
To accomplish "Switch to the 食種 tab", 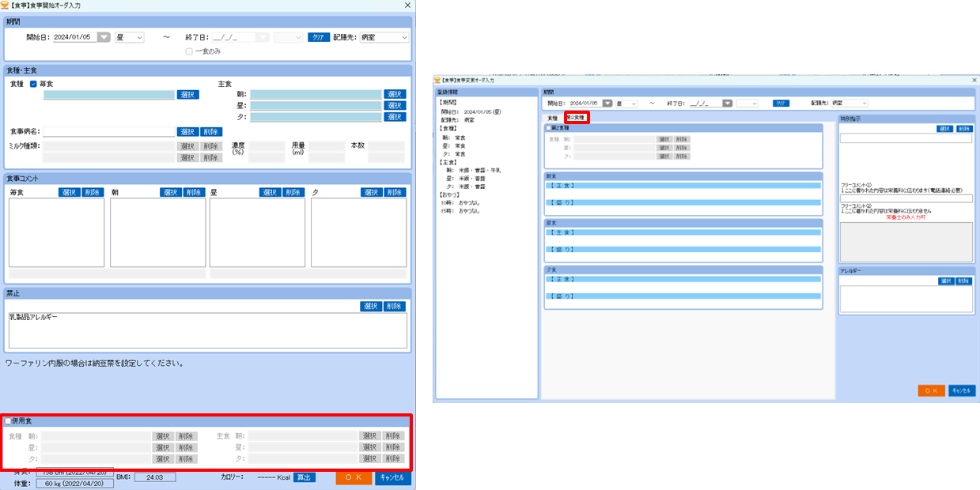I will (x=553, y=117).
